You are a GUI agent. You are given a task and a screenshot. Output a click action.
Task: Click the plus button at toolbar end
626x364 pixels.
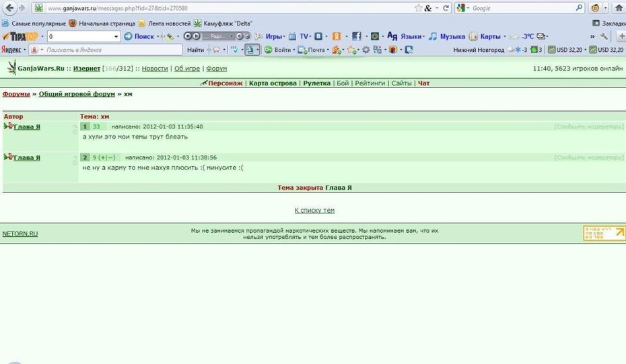point(621,36)
